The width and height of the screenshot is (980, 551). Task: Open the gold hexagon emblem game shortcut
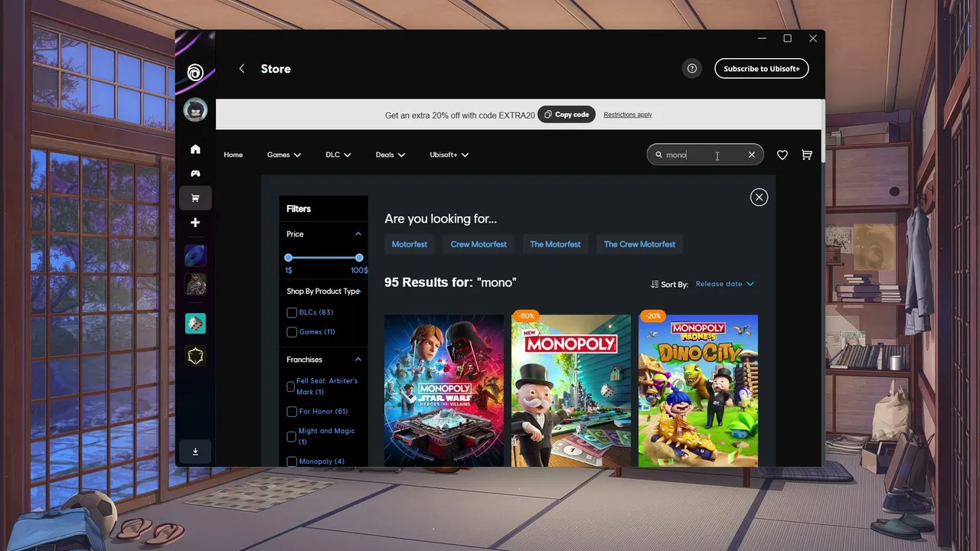195,356
